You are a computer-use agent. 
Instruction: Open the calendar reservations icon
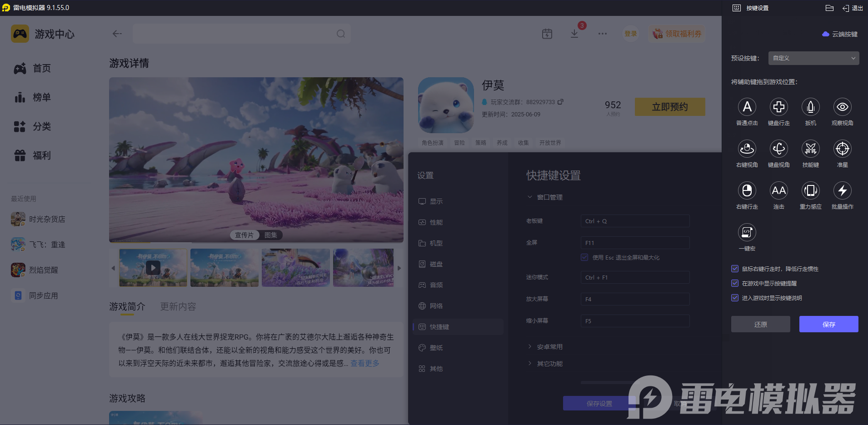[547, 34]
